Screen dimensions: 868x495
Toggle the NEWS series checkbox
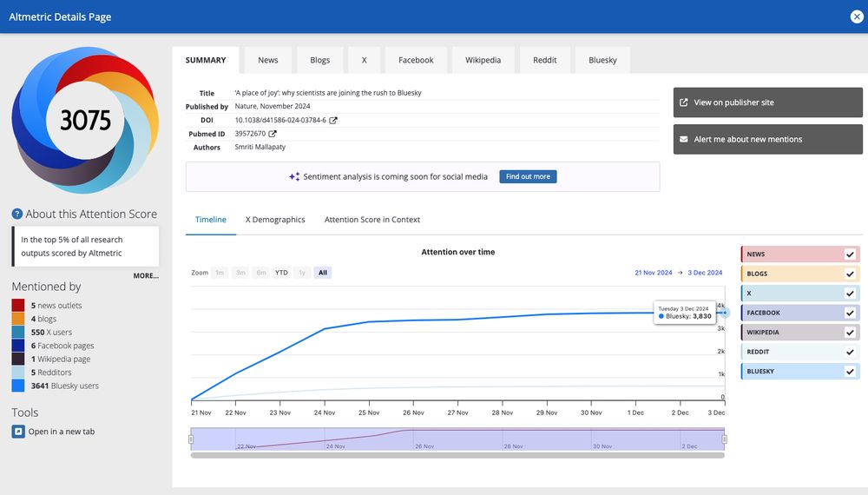[850, 254]
